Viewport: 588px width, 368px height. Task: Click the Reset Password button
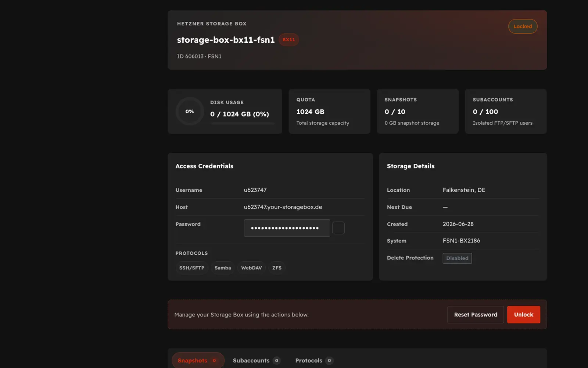coord(476,315)
